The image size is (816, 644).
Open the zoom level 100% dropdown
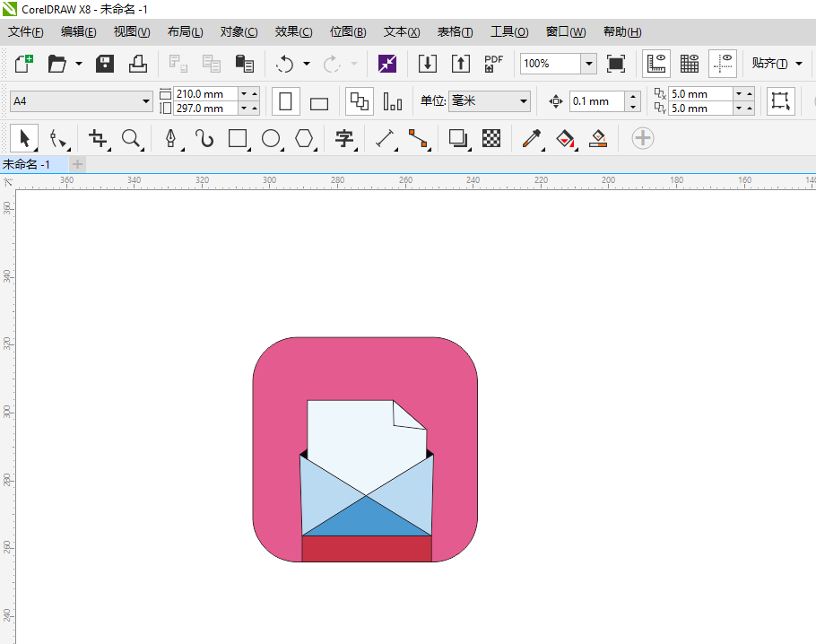click(588, 64)
